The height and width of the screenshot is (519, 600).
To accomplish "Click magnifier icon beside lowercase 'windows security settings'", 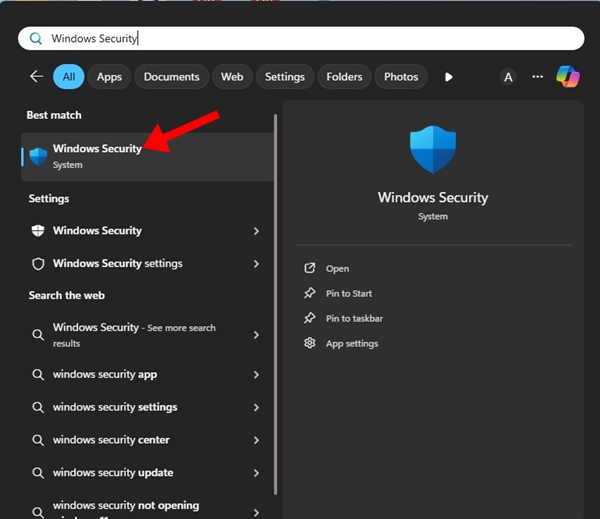I will pos(38,407).
